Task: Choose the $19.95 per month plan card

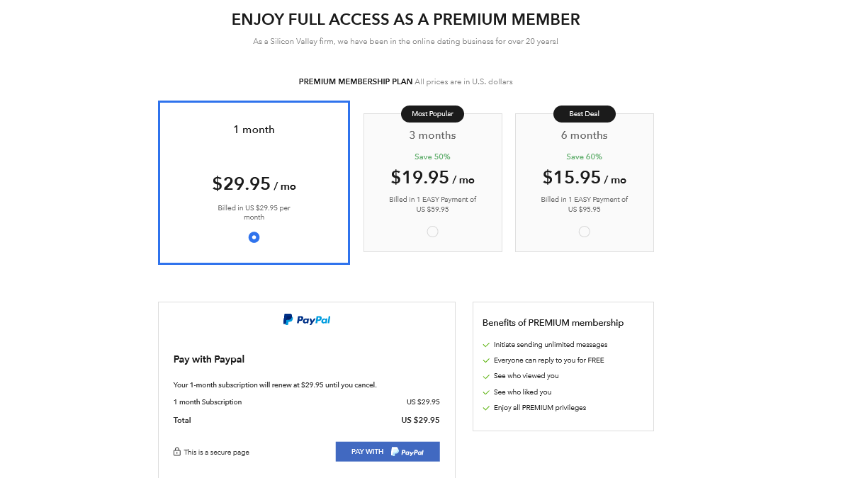Action: click(x=433, y=183)
